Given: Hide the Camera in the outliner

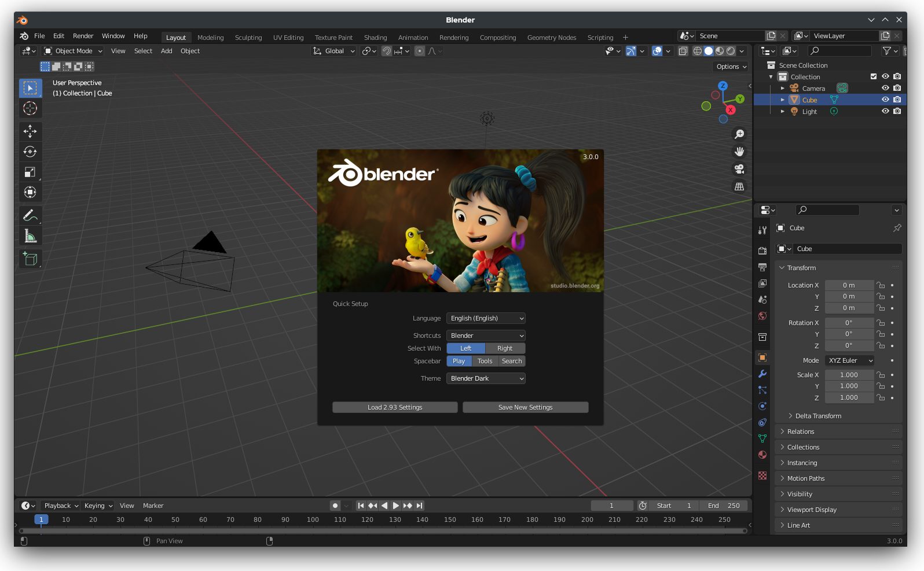Looking at the screenshot, I should [885, 88].
